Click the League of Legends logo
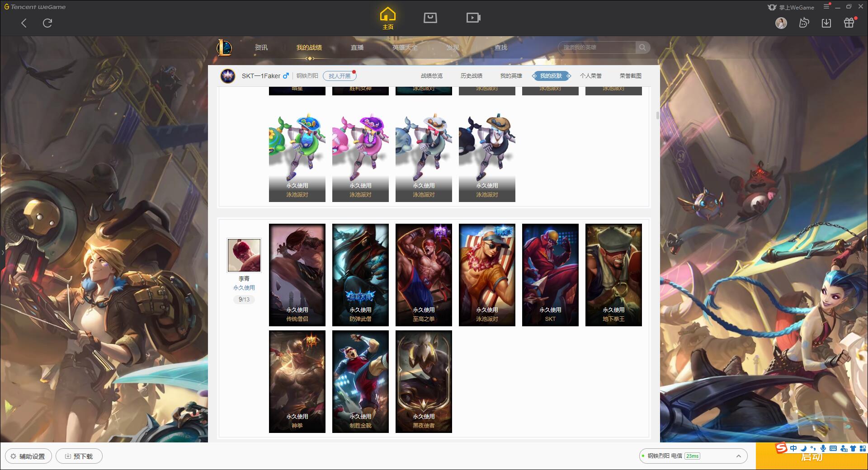 (224, 47)
